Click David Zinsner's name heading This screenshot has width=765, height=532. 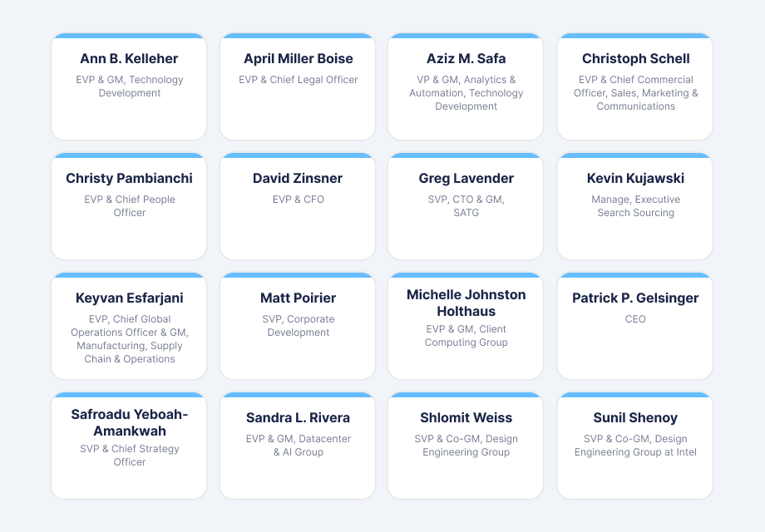[x=298, y=178]
